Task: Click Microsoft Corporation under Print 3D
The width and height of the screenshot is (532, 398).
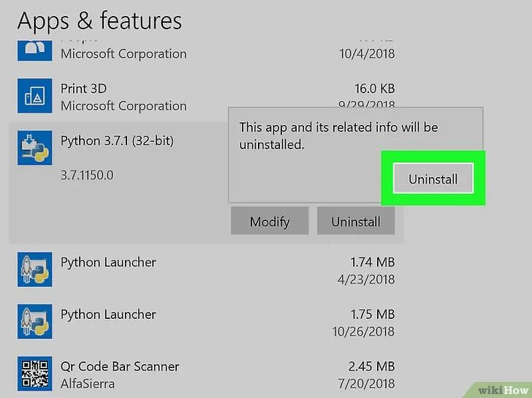Action: click(123, 106)
